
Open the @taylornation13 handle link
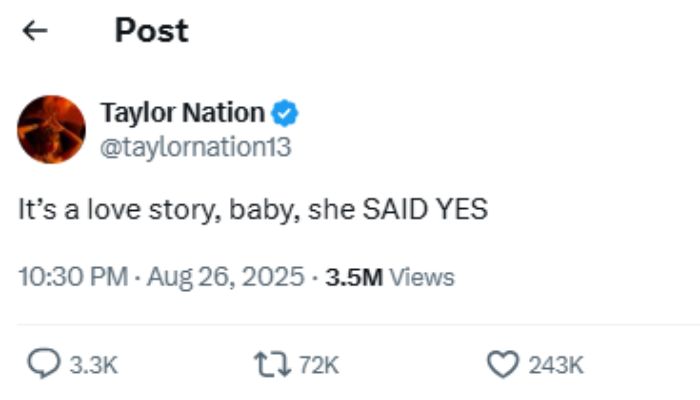pyautogui.click(x=195, y=147)
